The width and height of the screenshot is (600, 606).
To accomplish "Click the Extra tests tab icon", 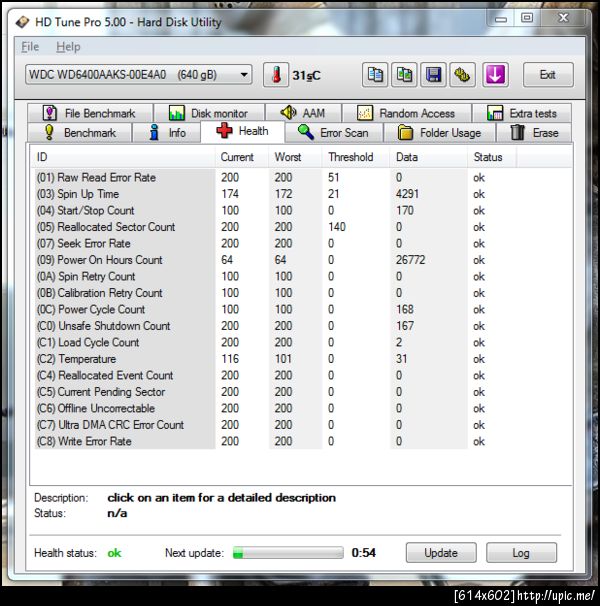I will click(495, 113).
